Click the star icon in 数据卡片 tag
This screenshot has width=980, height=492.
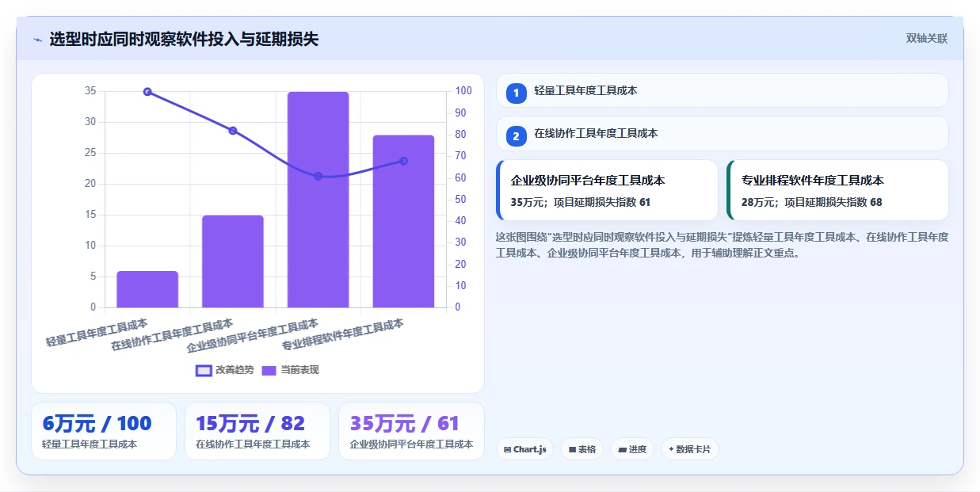[671, 449]
